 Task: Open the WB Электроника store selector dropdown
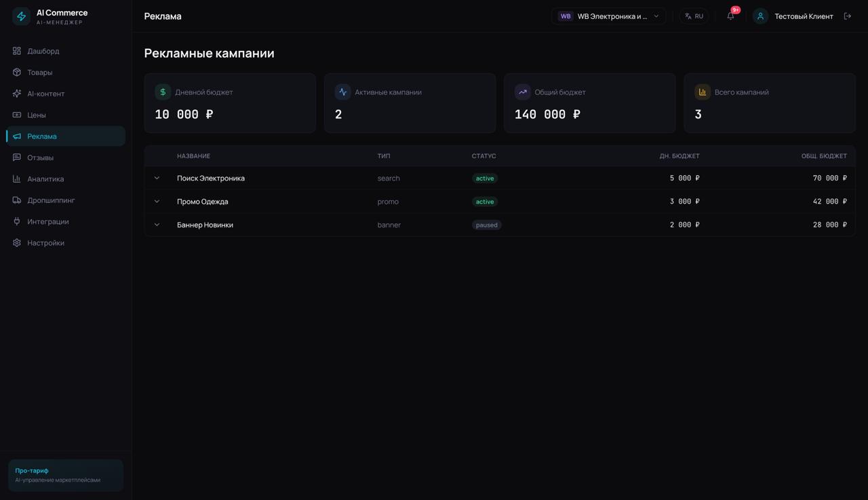[x=608, y=16]
